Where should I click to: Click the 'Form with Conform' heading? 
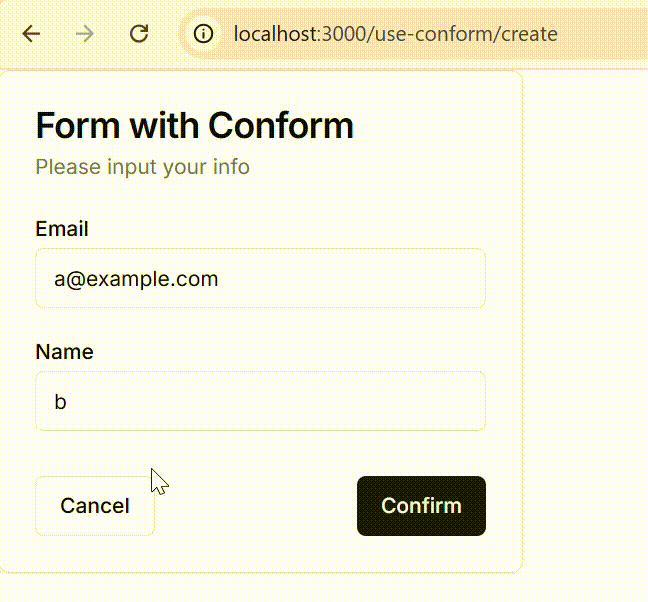pyautogui.click(x=195, y=126)
